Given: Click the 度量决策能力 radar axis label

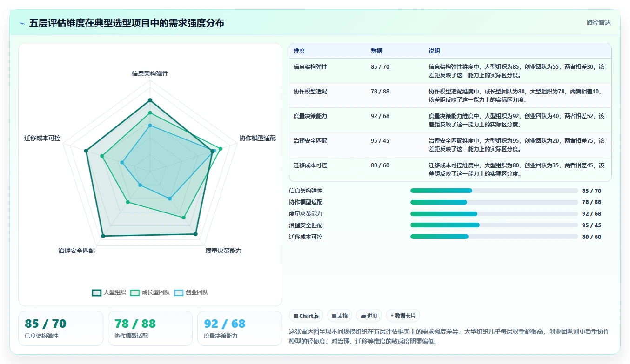Looking at the screenshot, I should [223, 251].
